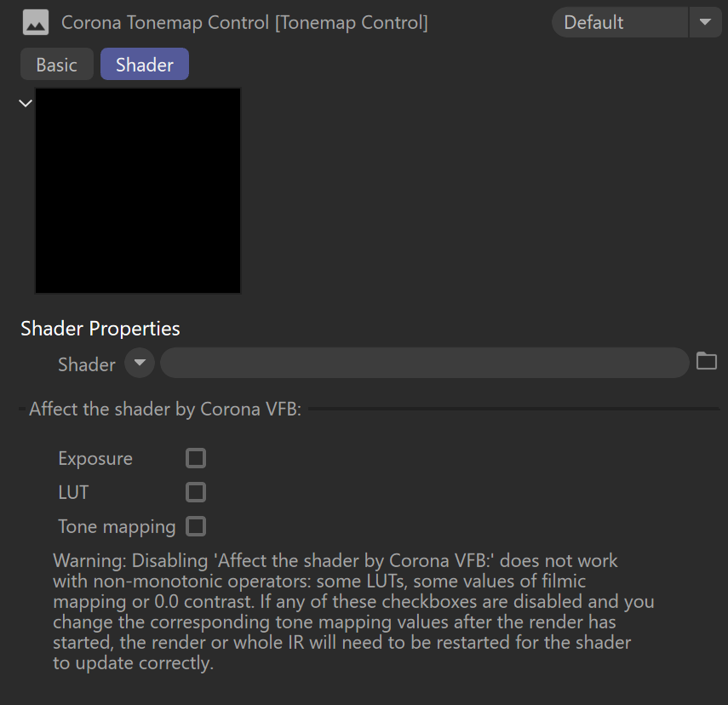The width and height of the screenshot is (728, 705).
Task: Enable the Tone mapping checkbox
Action: pyautogui.click(x=196, y=527)
